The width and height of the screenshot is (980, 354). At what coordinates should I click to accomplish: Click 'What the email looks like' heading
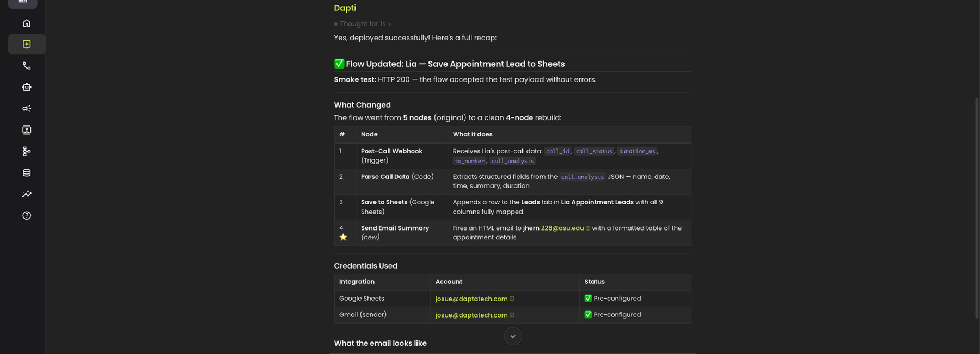tap(381, 343)
